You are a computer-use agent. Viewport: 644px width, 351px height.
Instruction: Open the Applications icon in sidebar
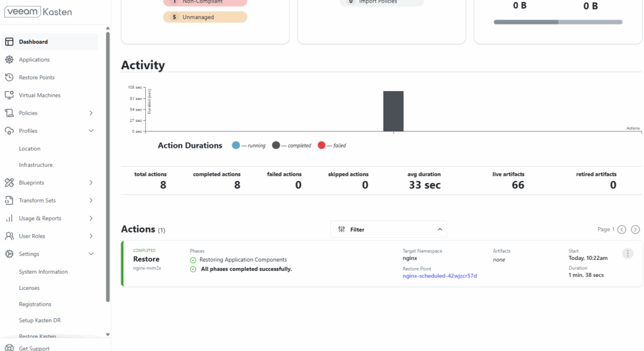[9, 60]
